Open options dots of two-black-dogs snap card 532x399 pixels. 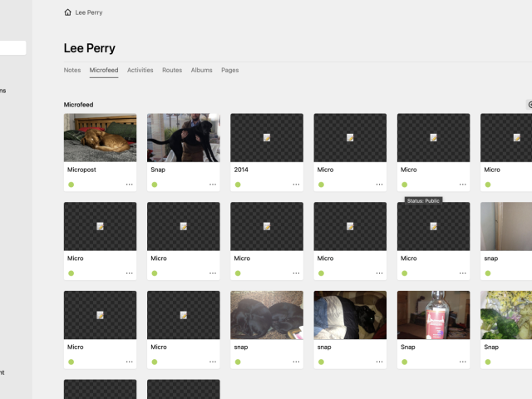pos(296,362)
